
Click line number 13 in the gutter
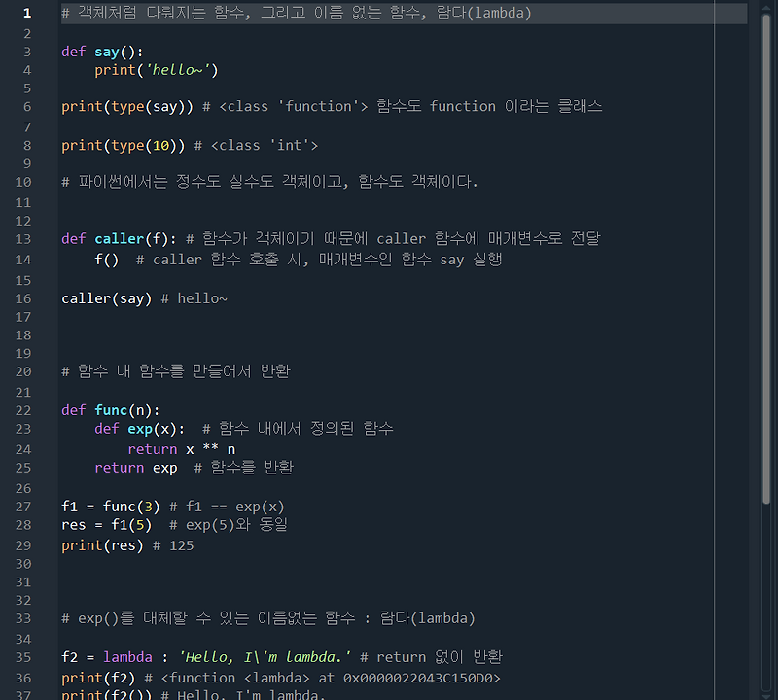pos(23,239)
